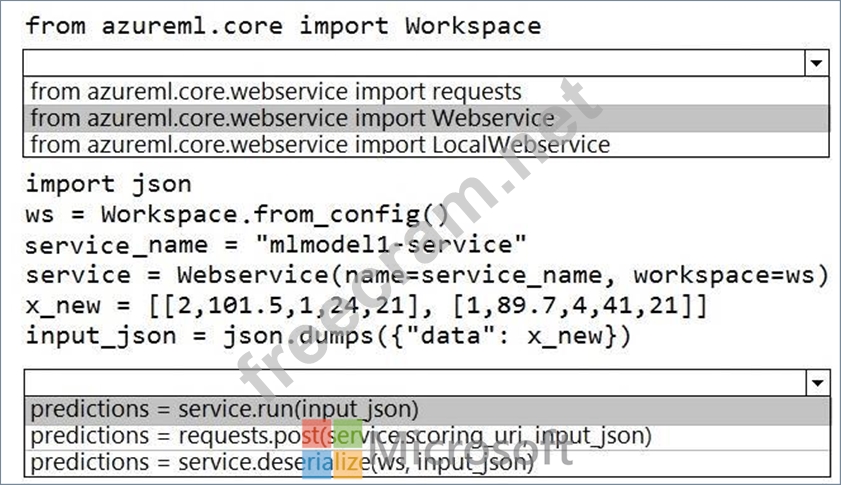Select the "import requests" webservice option
This screenshot has height=485, width=841.
point(276,92)
